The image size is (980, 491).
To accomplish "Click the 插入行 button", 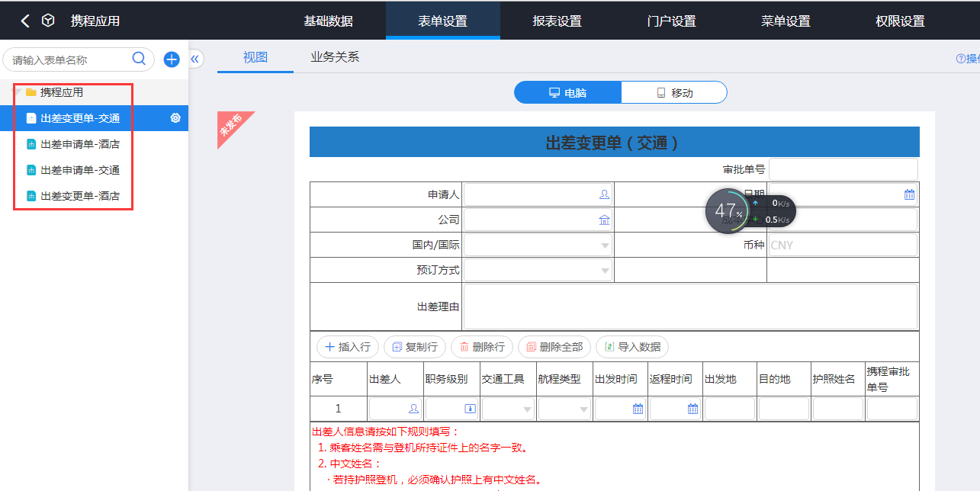I will [348, 347].
